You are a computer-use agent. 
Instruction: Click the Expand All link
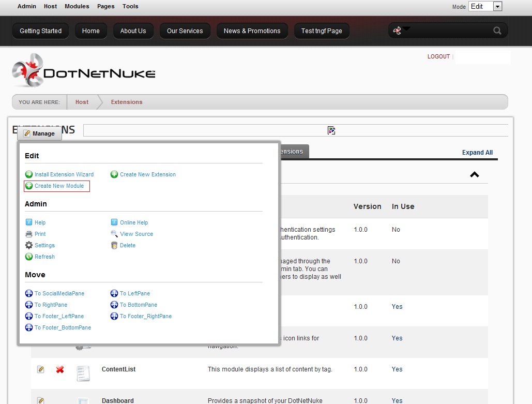[x=477, y=152]
